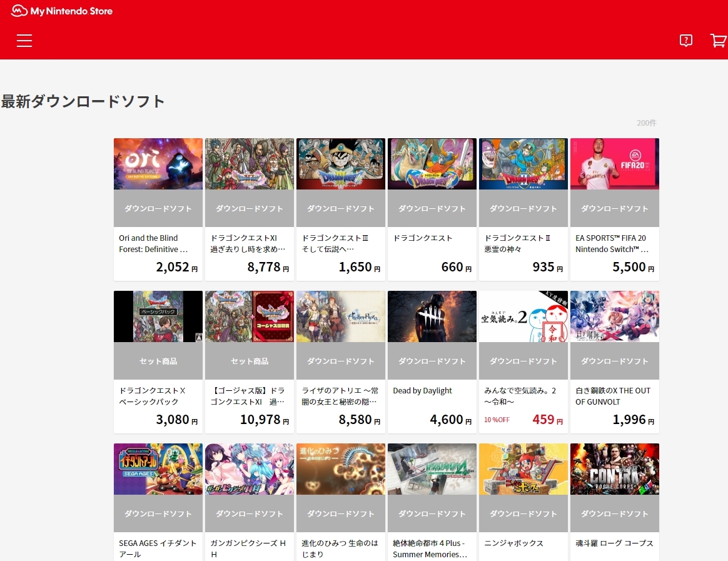Click the 4,600 yen price
The width and height of the screenshot is (728, 561).
coord(451,420)
